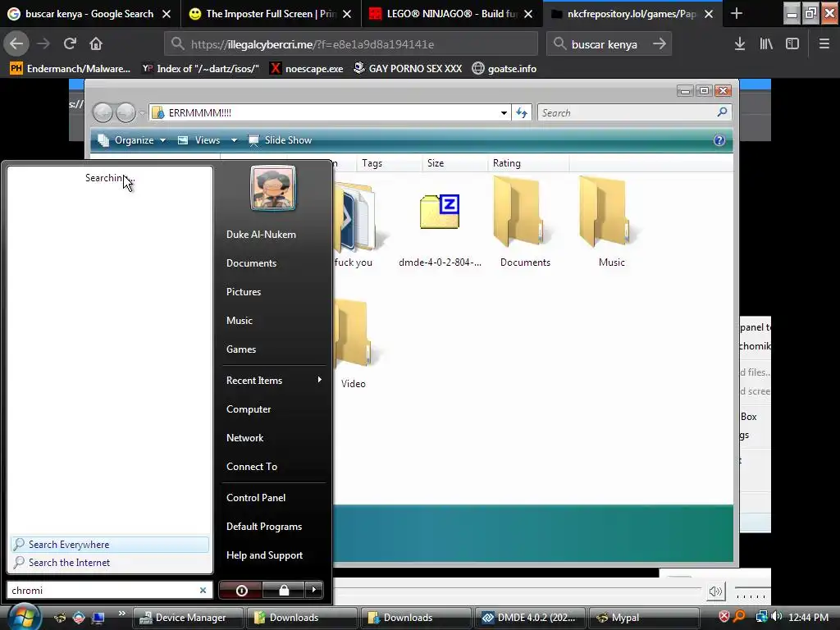Open Documents from the Start menu
Screen dimensions: 840x630
[251, 263]
